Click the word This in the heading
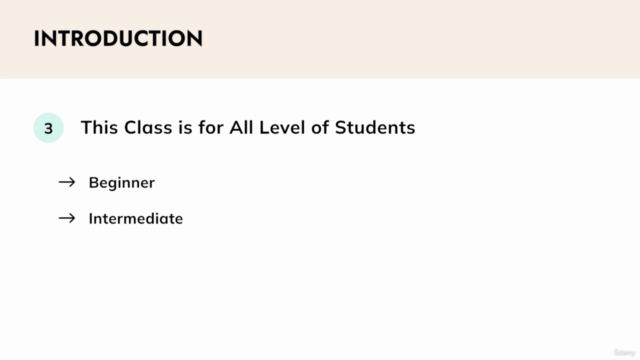Image resolution: width=640 pixels, height=360 pixels. [98, 127]
